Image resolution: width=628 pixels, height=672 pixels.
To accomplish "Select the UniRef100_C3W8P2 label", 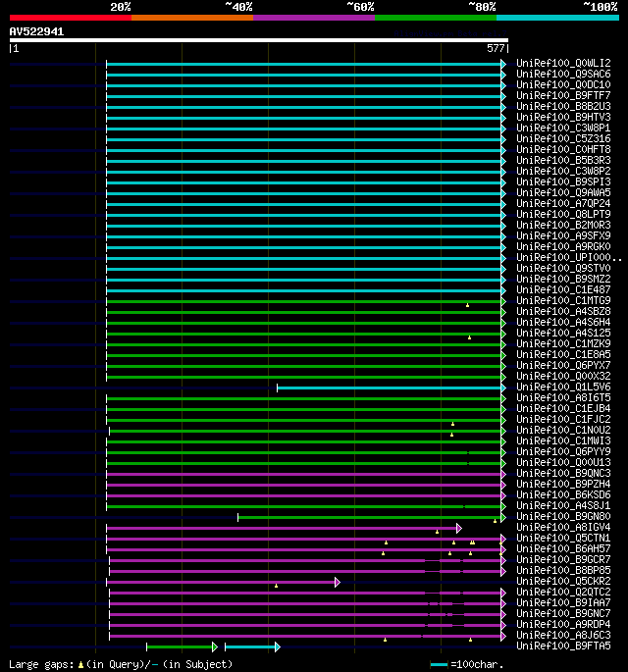I will [563, 171].
